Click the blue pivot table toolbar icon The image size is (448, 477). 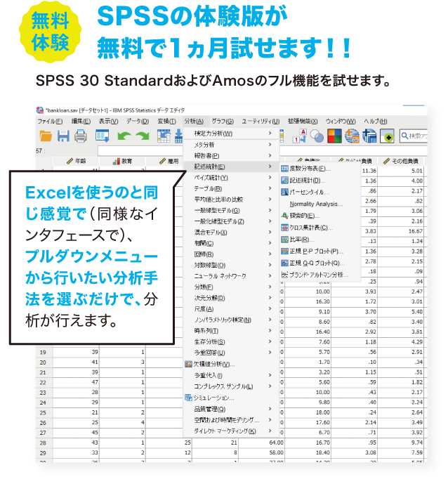369,136
